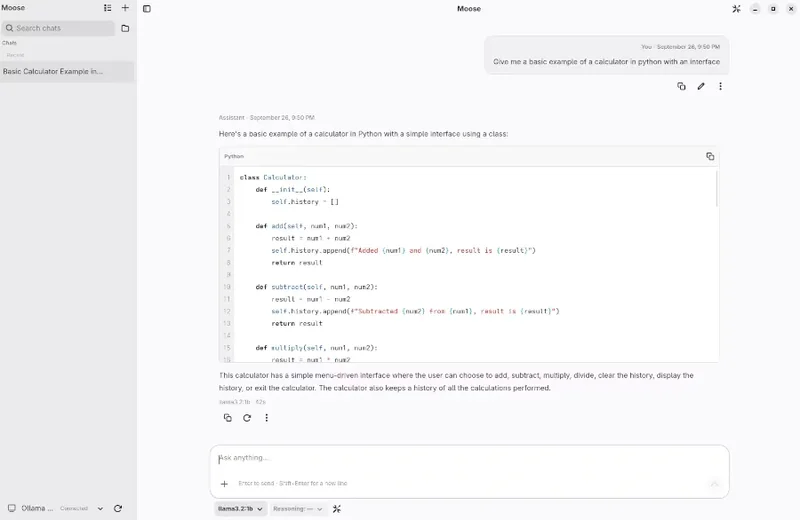The width and height of the screenshot is (800, 520).
Task: Edit the user message with pencil icon
Action: (x=701, y=86)
